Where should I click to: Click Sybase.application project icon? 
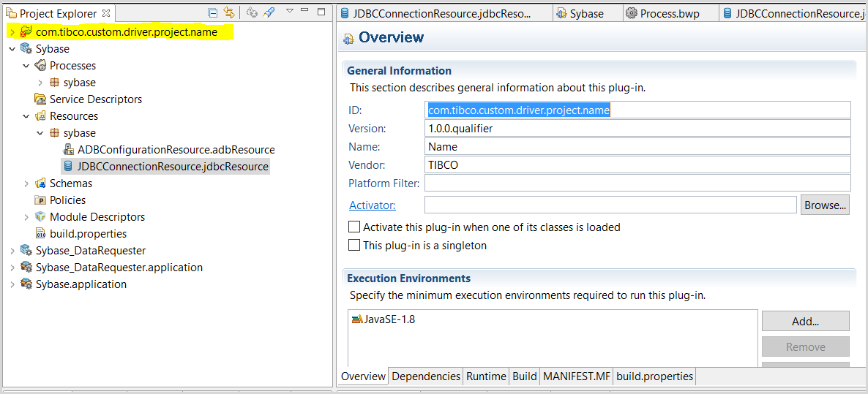coord(26,284)
